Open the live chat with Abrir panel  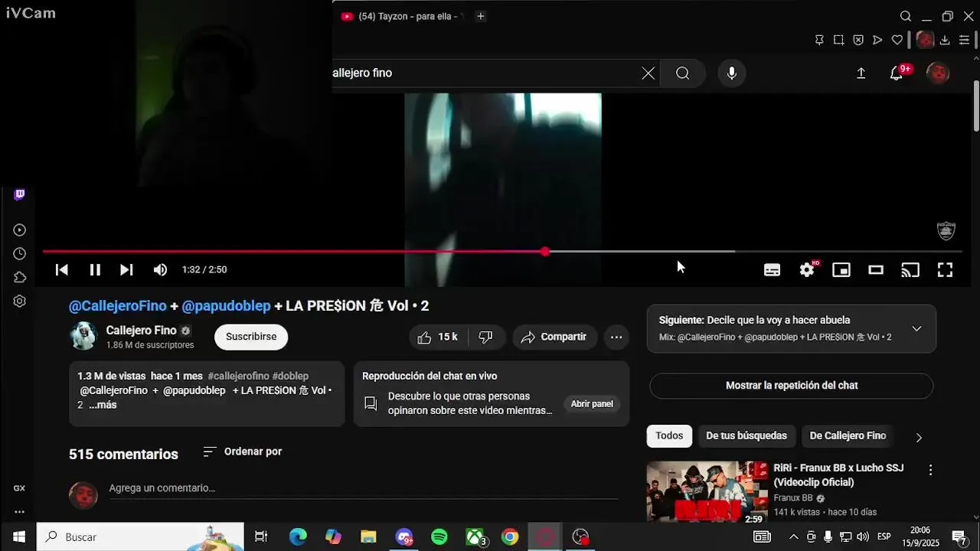(x=592, y=404)
